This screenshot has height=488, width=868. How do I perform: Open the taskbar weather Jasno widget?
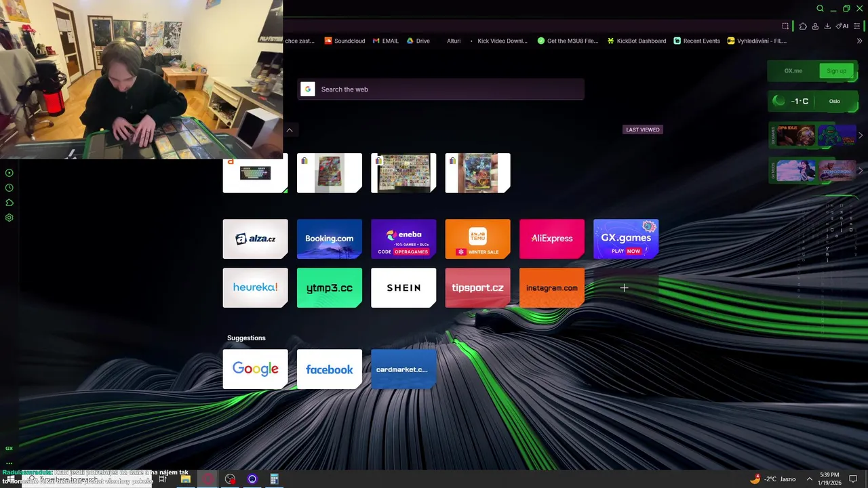coord(773,479)
